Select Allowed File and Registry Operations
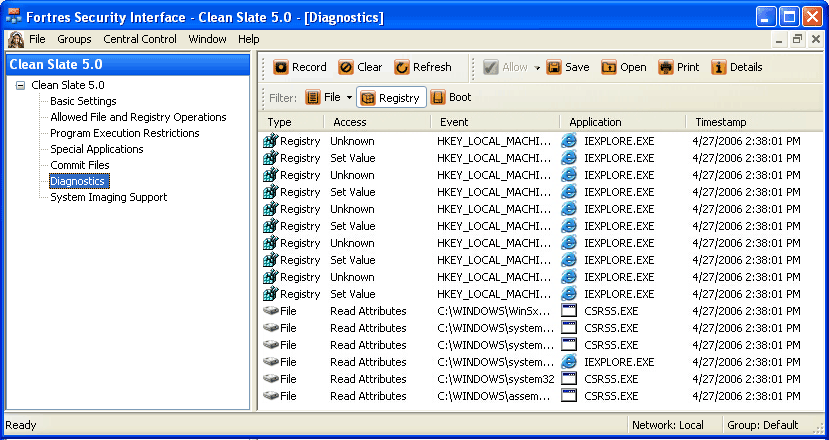The width and height of the screenshot is (829, 440). coord(138,117)
